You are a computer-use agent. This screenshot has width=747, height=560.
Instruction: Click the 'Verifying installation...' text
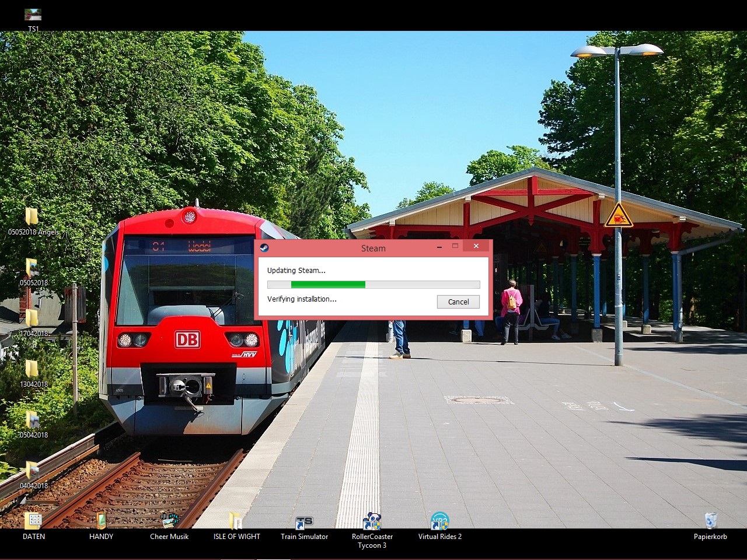pyautogui.click(x=302, y=299)
